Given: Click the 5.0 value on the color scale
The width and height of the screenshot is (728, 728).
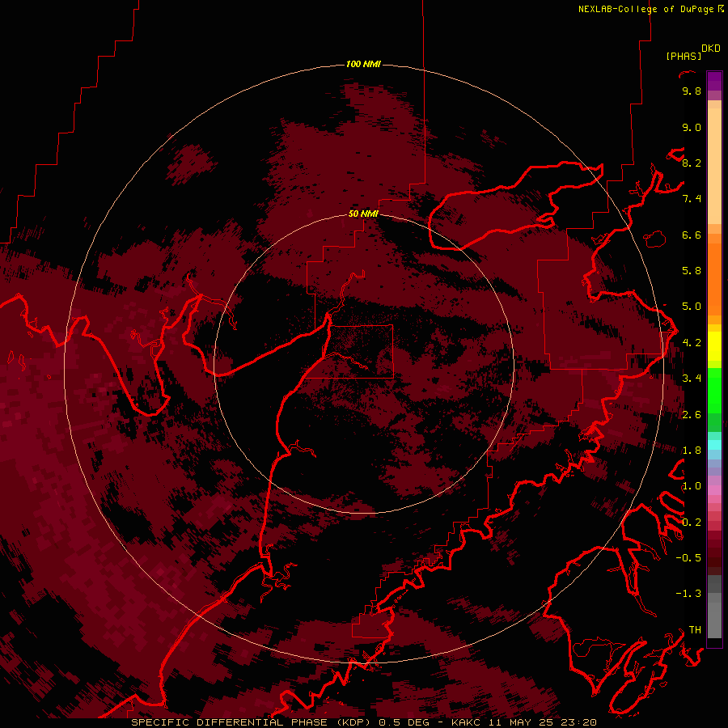Looking at the screenshot, I should coord(692,307).
